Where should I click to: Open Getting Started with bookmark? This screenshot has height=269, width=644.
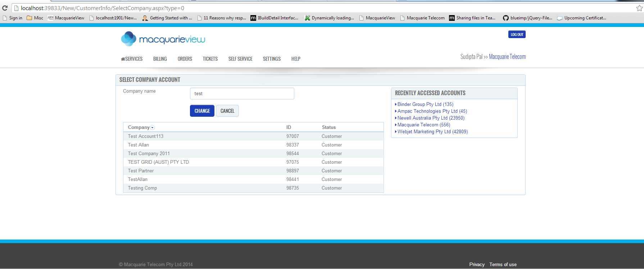pos(167,18)
